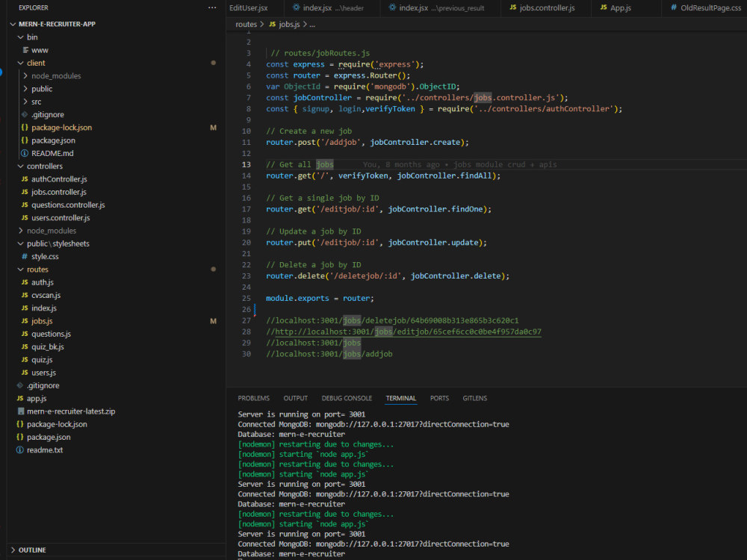Viewport: 747px width, 560px height.
Task: Click routes breadcrumb segment
Action: coord(246,25)
